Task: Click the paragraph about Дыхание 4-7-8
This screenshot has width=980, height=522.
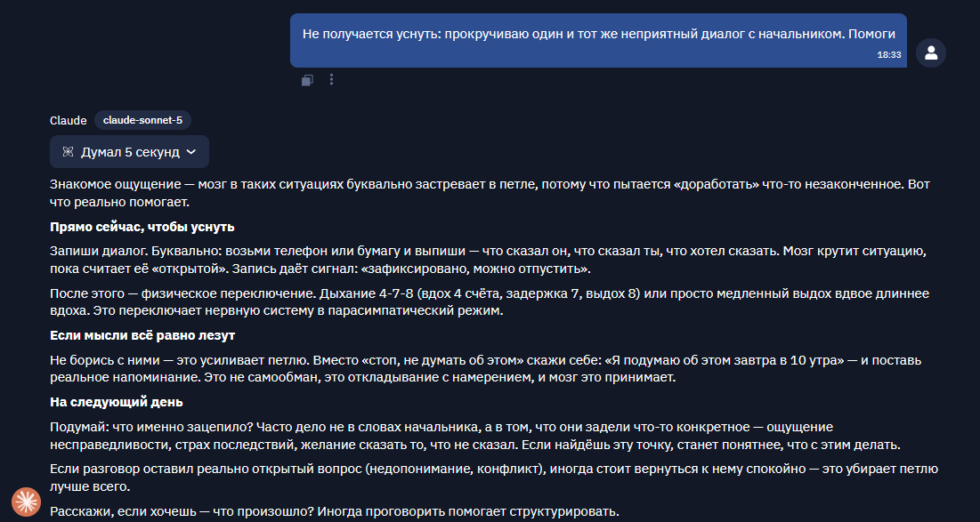Action: tap(490, 302)
